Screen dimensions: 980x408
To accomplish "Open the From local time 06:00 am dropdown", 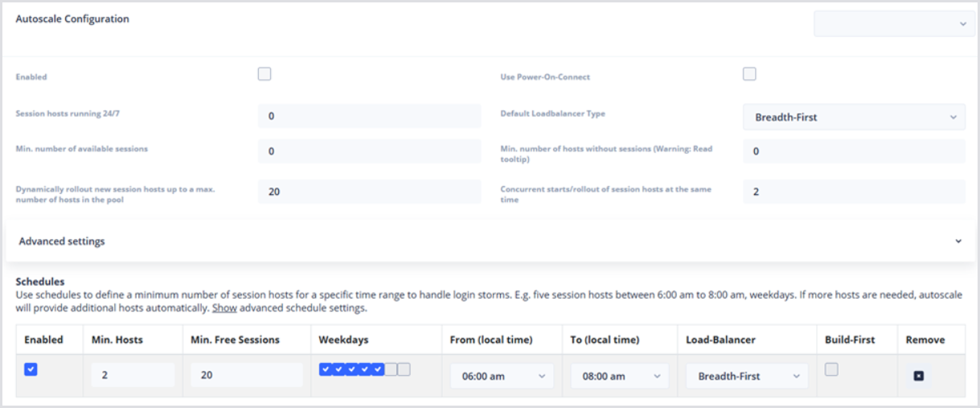I will (502, 376).
